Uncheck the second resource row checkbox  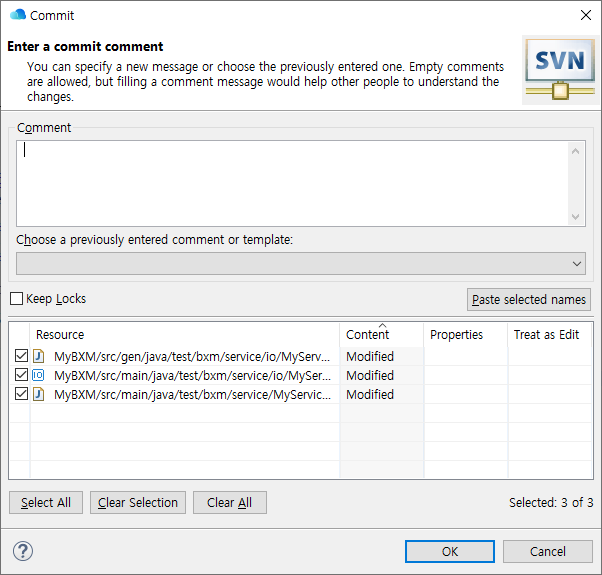coord(21,375)
